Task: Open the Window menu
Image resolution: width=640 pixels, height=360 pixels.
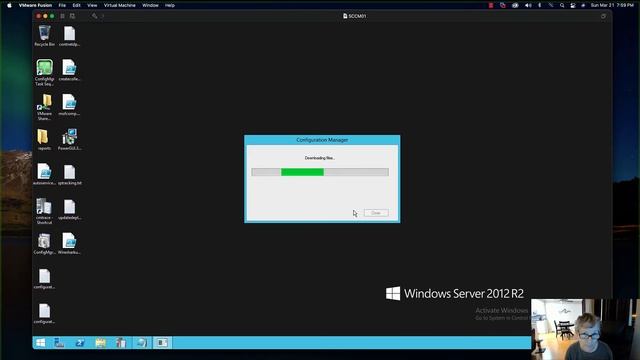Action: 150,5
